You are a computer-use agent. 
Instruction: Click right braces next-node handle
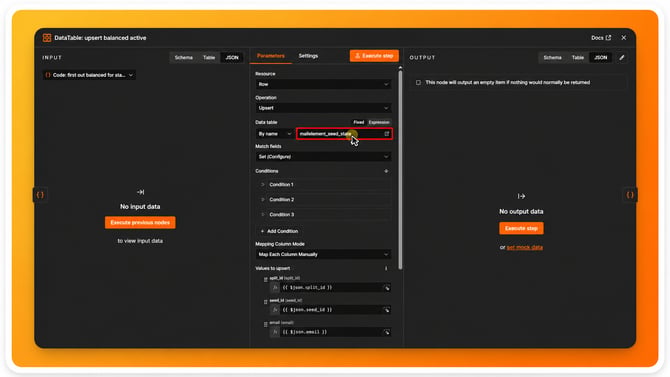[x=630, y=195]
